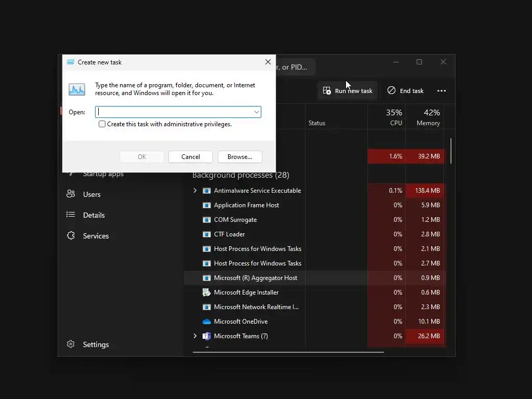532x399 pixels.
Task: Click the 39.2 MB memory value
Action: point(429,156)
